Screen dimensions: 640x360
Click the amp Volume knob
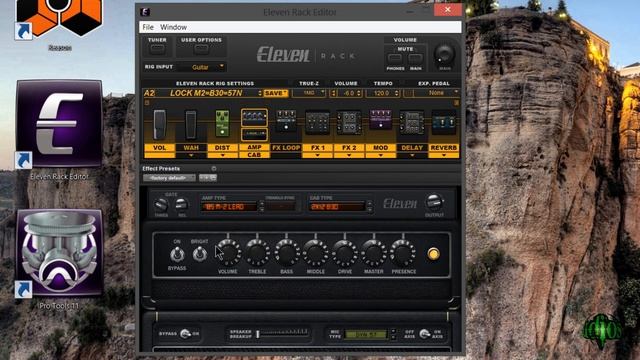click(228, 253)
